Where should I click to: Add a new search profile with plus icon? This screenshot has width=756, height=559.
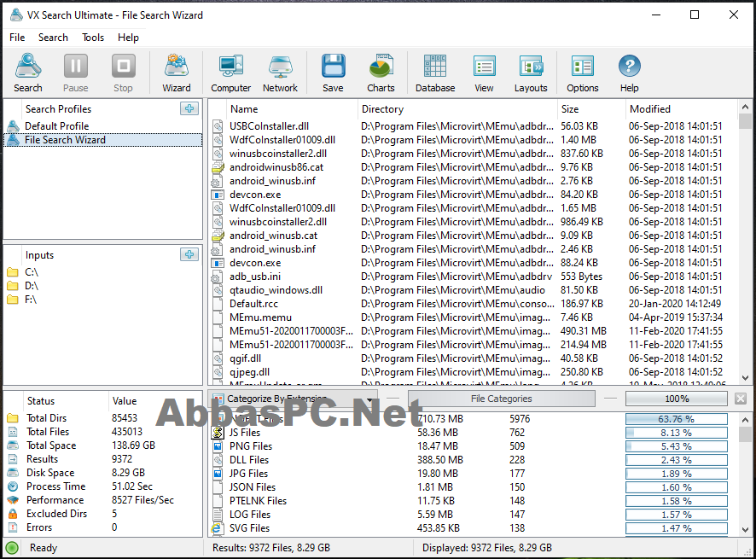pos(189,108)
